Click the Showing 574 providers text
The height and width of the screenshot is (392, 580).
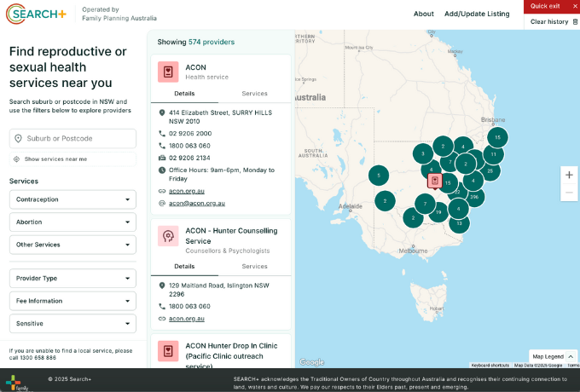(x=196, y=42)
